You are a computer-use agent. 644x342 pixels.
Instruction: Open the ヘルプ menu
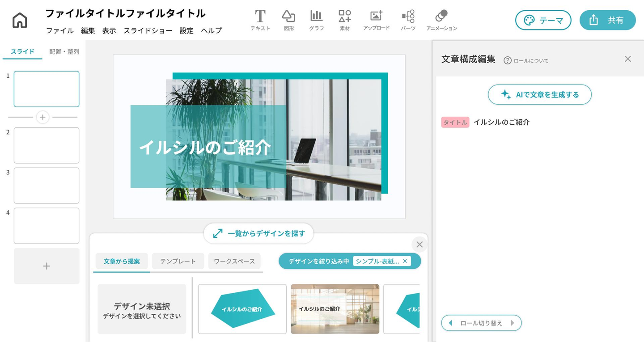click(212, 30)
